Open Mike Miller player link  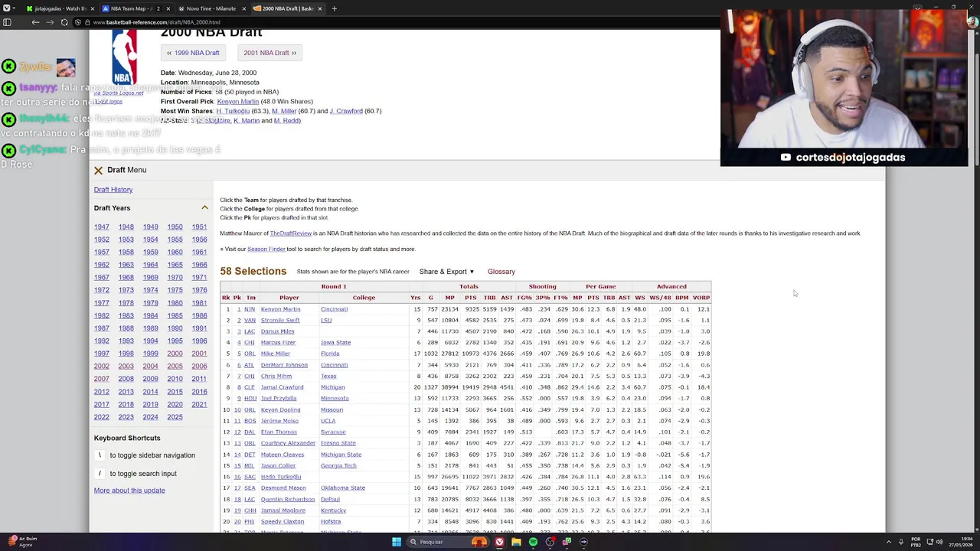[276, 354]
